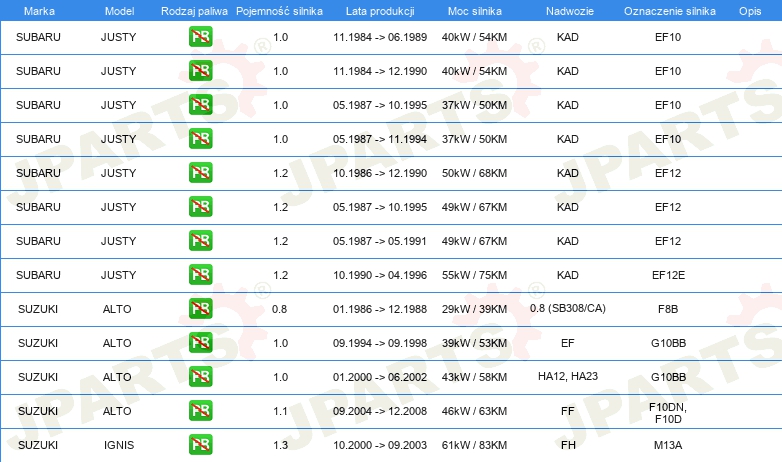Screen dimensions: 782x462
Task: Click the fuel icon in the 50kW / 68KM row
Action: pos(200,172)
